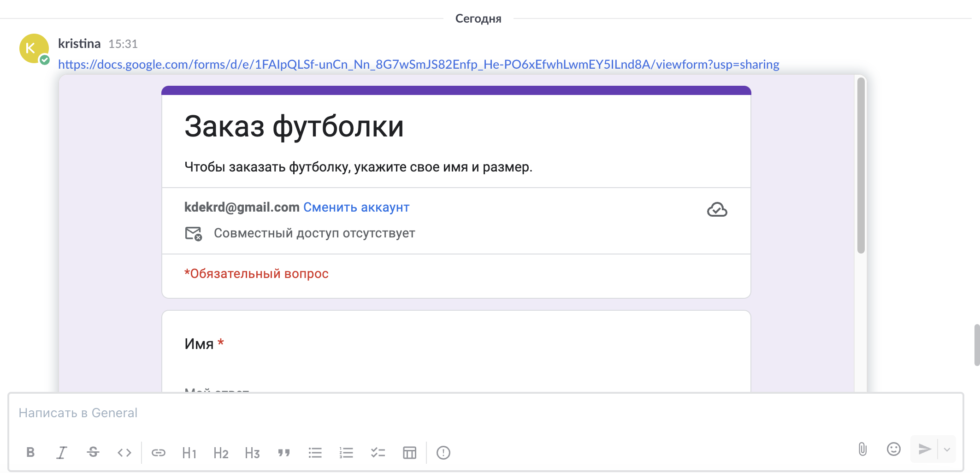Apply Heading 2 style
Screen dimensions: 980x473
tap(221, 453)
